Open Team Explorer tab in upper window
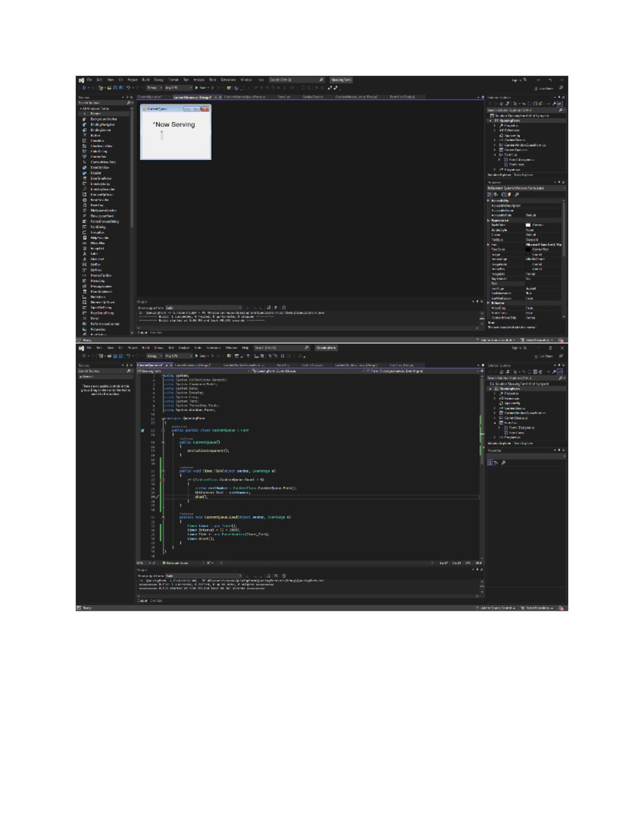Viewport: 644px width, 834px height. pyautogui.click(x=523, y=175)
